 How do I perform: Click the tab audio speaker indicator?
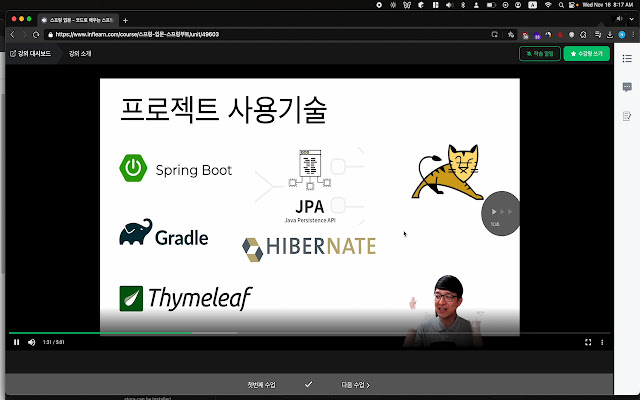point(619,19)
